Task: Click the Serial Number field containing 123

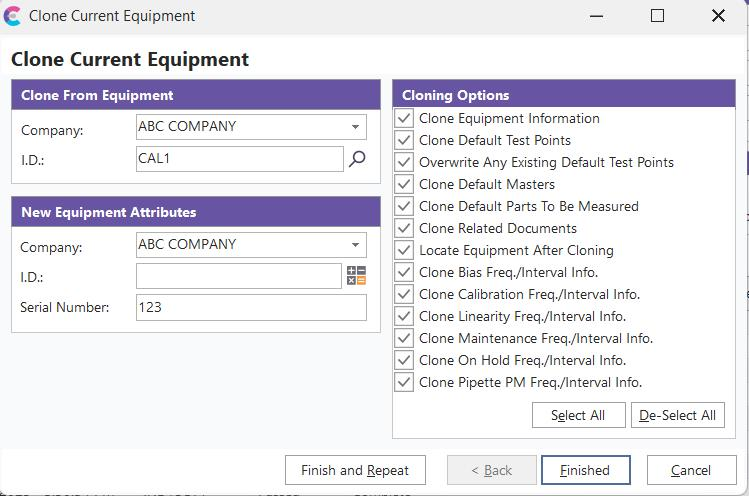Action: click(250, 307)
